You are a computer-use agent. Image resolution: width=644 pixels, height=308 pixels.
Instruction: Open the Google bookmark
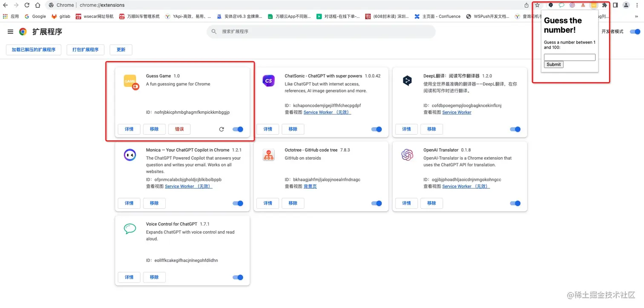35,16
